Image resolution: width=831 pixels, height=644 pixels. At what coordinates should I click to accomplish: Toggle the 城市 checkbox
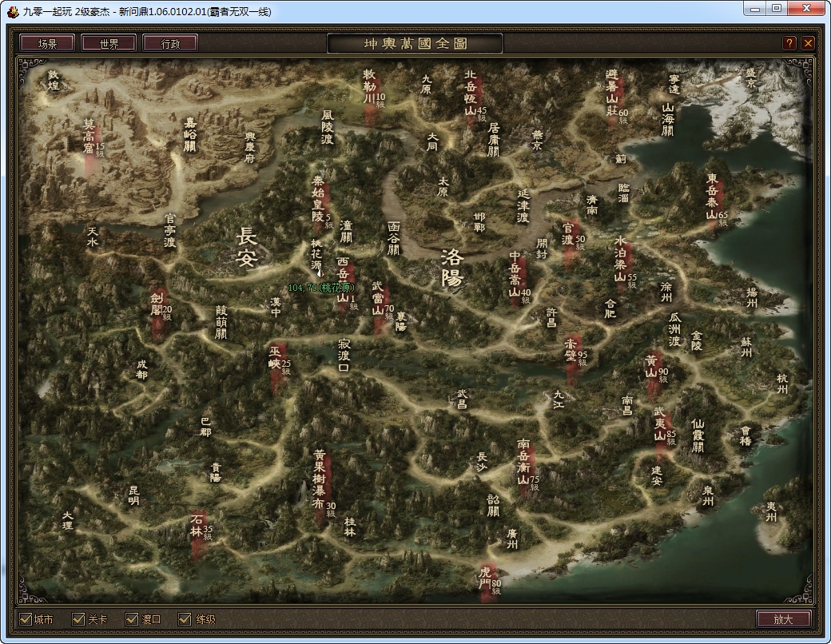(26, 619)
